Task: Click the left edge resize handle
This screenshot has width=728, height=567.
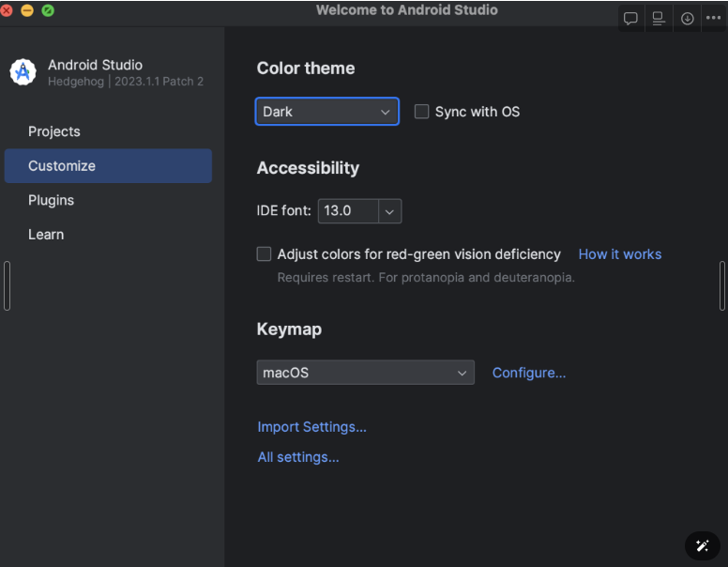Action: coord(7,285)
